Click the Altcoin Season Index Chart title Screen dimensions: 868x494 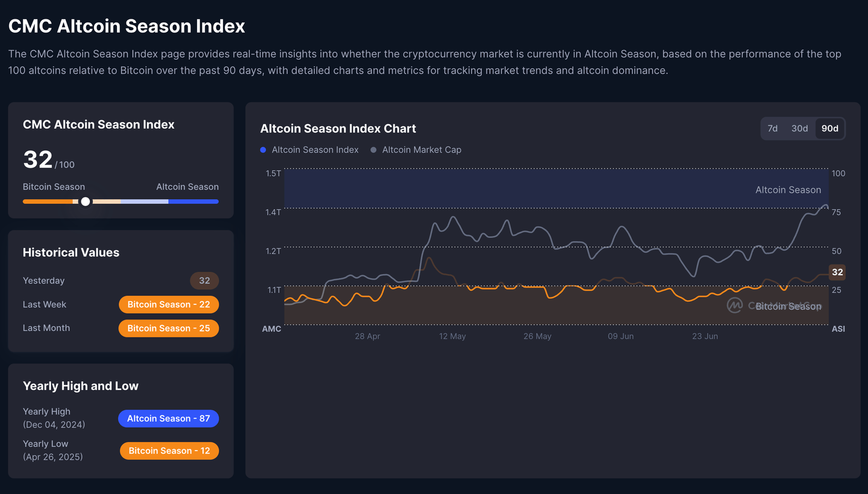point(338,128)
